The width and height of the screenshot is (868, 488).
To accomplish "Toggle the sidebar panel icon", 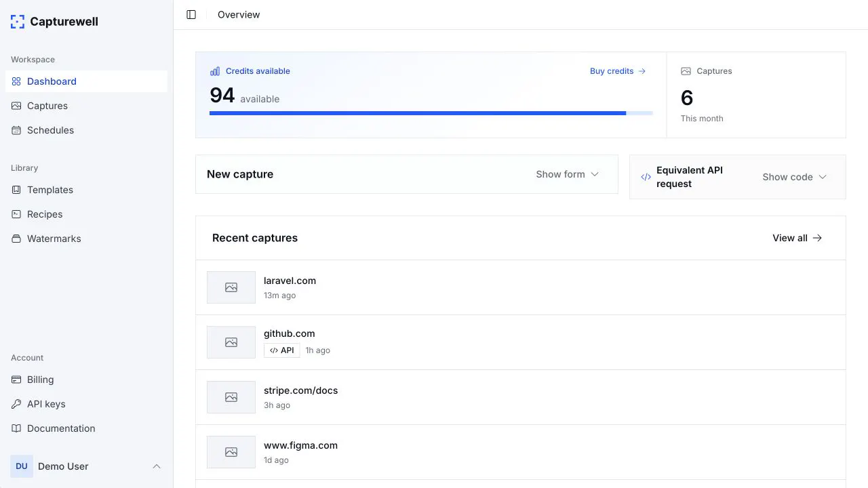I will (191, 15).
